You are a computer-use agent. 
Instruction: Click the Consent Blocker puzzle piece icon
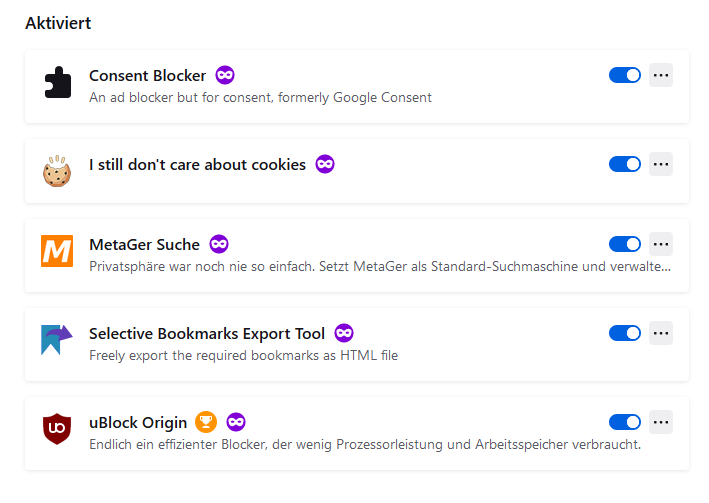(x=58, y=83)
